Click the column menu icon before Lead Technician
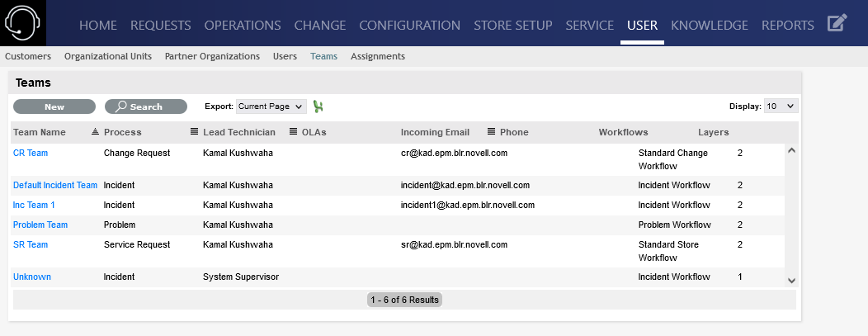The image size is (868, 336). click(x=195, y=132)
